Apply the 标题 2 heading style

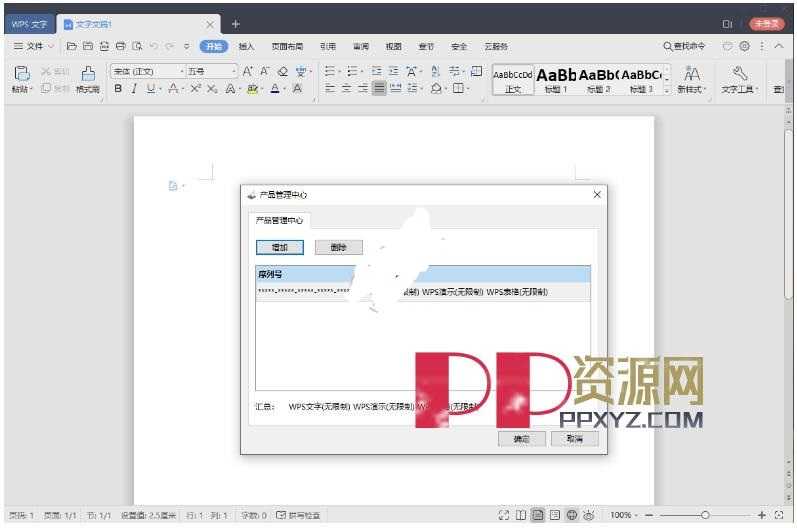(599, 80)
